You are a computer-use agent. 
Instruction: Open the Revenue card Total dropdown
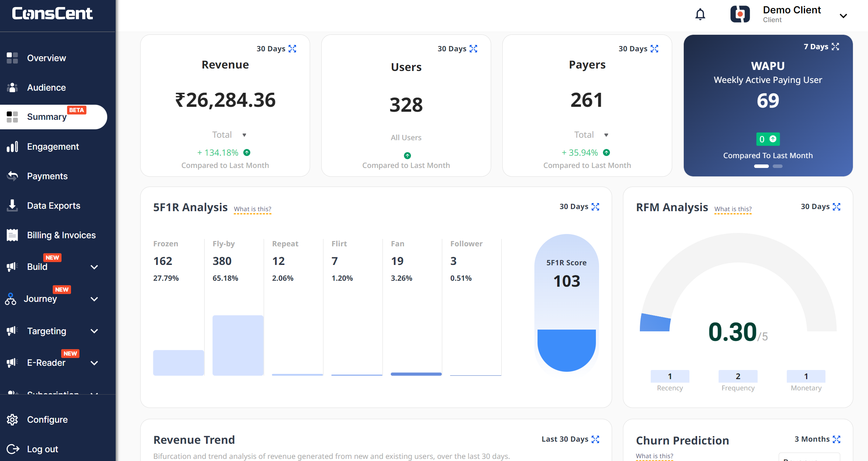click(229, 135)
